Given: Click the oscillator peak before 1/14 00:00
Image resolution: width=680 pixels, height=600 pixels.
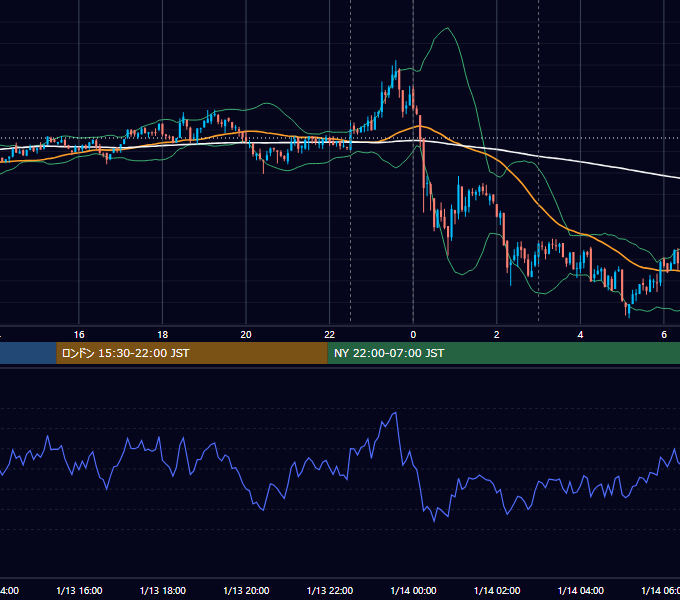Looking at the screenshot, I should [x=396, y=413].
